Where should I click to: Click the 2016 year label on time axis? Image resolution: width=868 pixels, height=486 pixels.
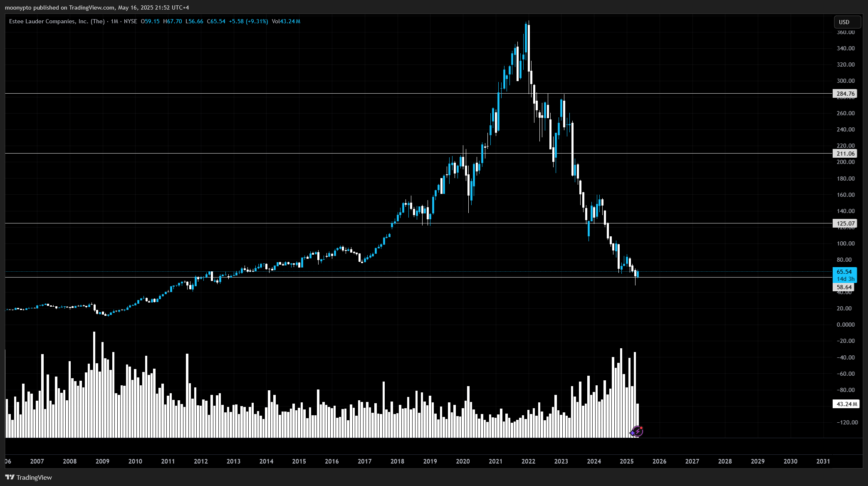tap(331, 461)
